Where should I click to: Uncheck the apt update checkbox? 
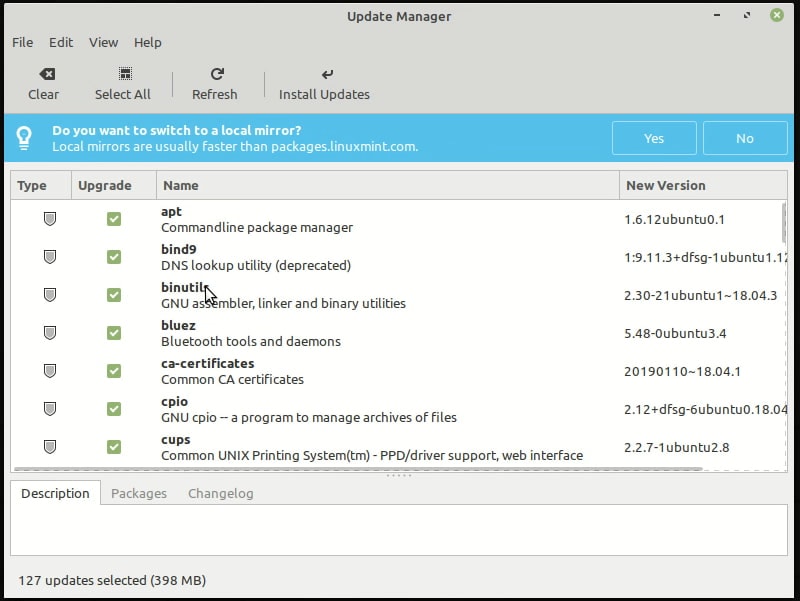(x=113, y=218)
